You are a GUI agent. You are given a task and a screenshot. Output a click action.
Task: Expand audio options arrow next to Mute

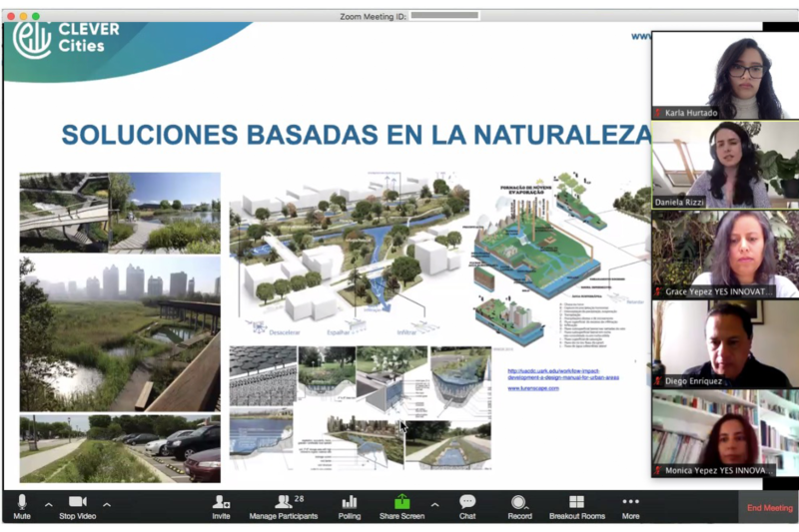click(48, 505)
